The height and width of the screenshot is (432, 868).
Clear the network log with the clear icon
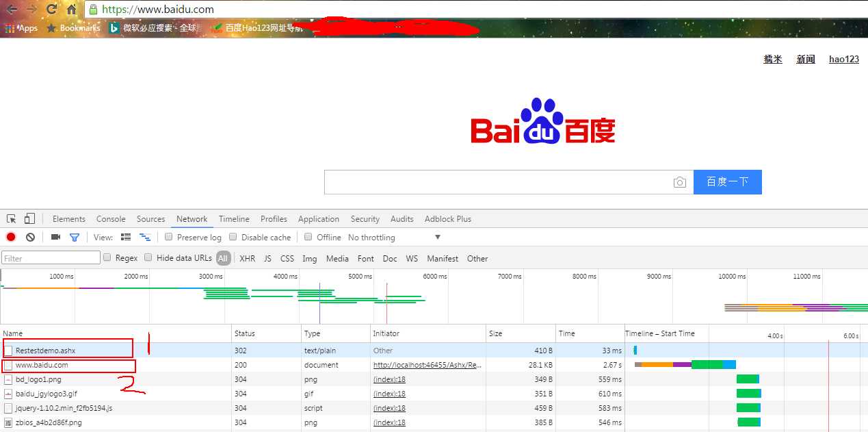coord(30,237)
